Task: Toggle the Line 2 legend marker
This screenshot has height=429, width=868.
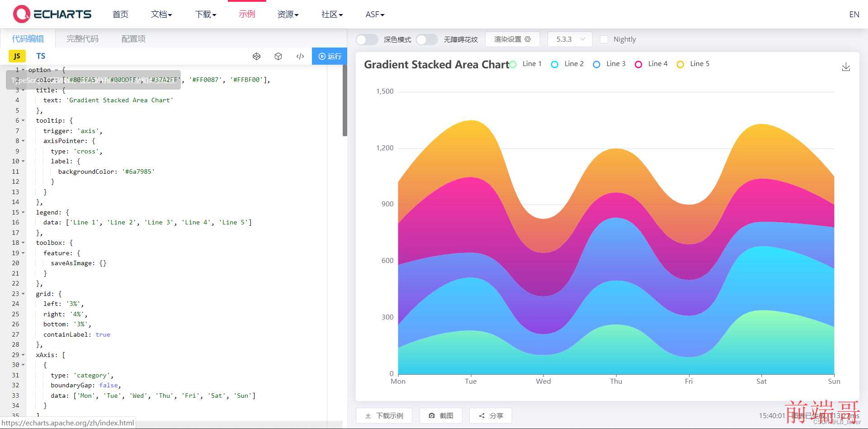Action: (x=555, y=64)
